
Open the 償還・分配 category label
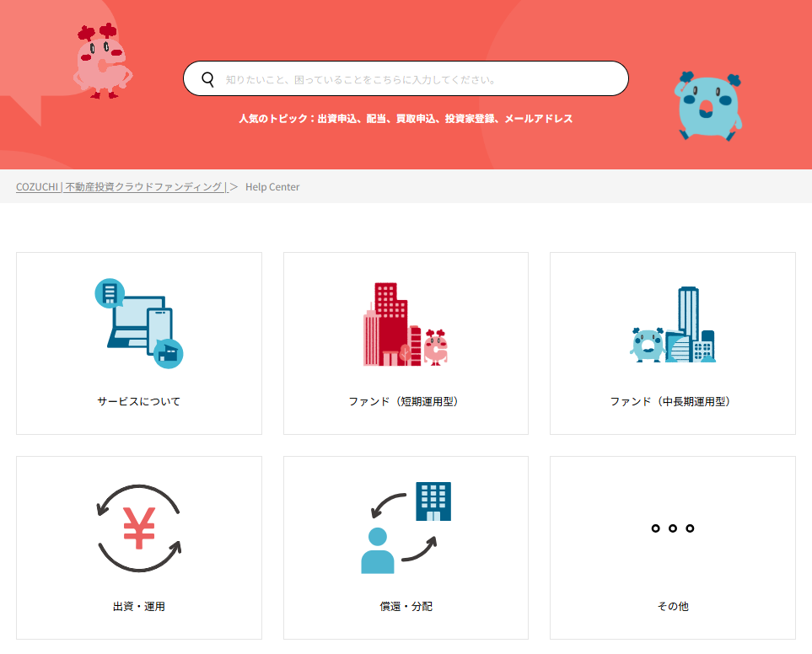coord(406,607)
